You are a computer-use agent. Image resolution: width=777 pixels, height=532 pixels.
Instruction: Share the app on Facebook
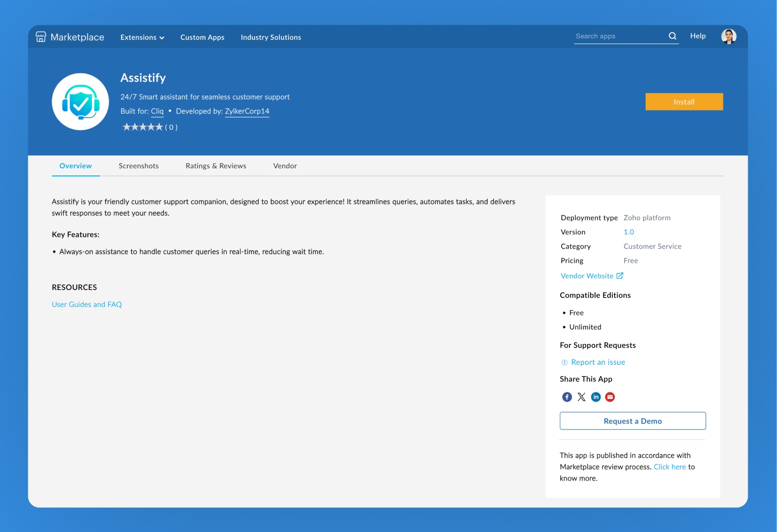click(x=567, y=397)
